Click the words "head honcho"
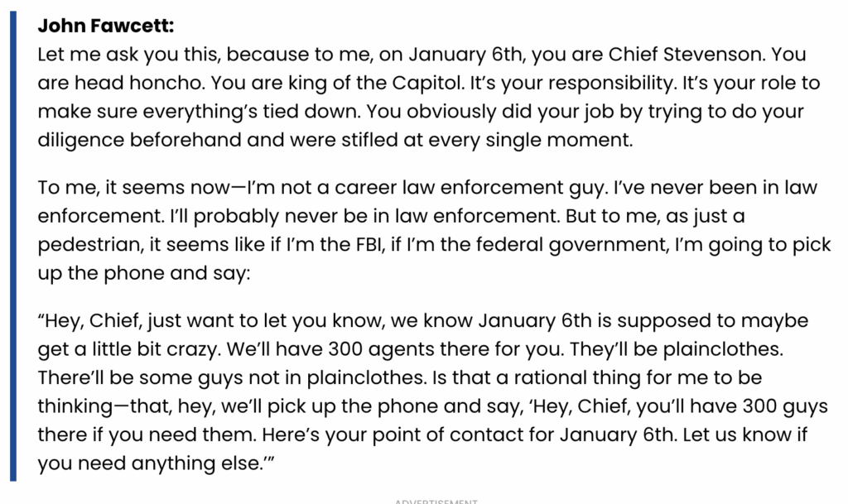 coord(120,84)
